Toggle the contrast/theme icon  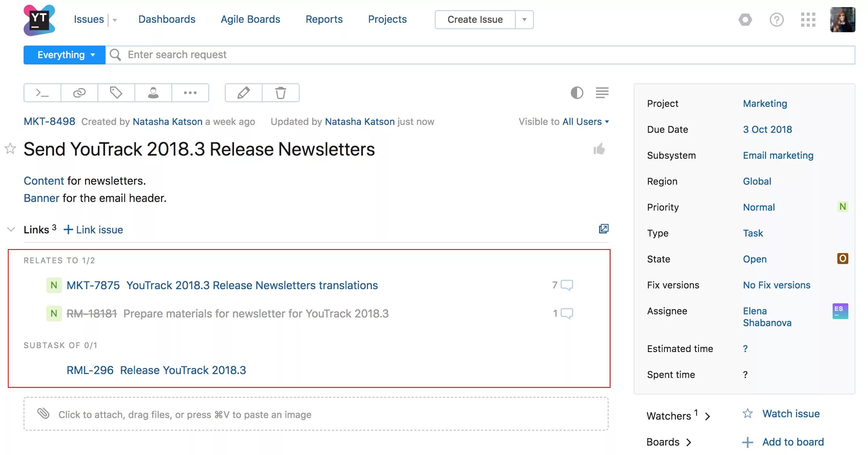click(x=576, y=93)
